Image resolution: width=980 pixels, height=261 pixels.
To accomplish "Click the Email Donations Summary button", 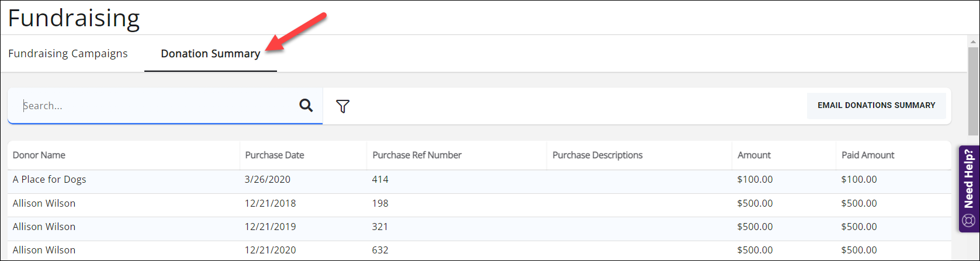I will click(876, 106).
